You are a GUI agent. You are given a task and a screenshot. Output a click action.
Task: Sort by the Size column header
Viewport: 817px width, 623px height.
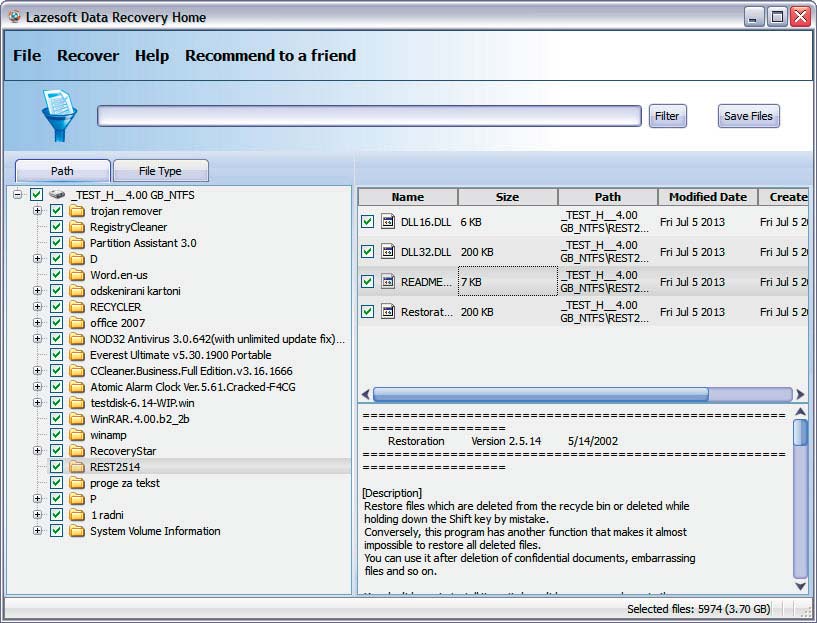coord(507,197)
